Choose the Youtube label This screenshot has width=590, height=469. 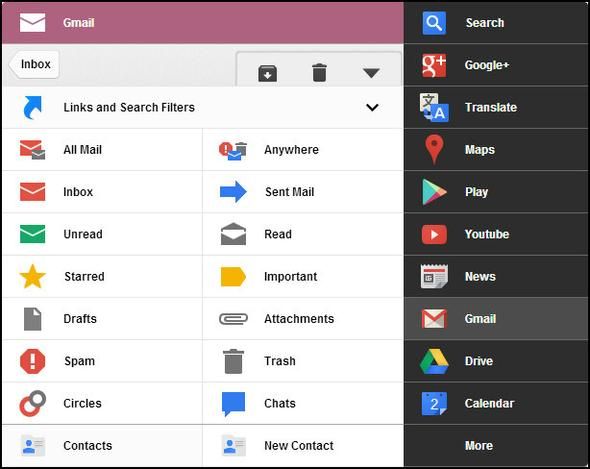point(487,234)
